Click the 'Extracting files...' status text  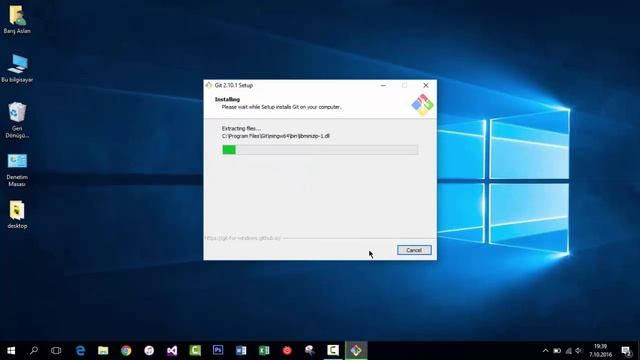point(241,129)
